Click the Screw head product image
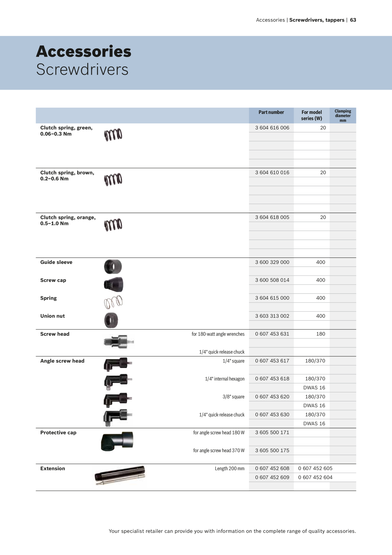Image resolution: width=392 pixels, height=555 pixels. point(119,342)
